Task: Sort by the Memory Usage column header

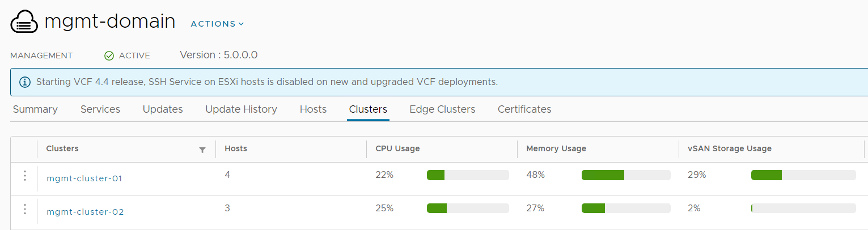Action: click(556, 148)
